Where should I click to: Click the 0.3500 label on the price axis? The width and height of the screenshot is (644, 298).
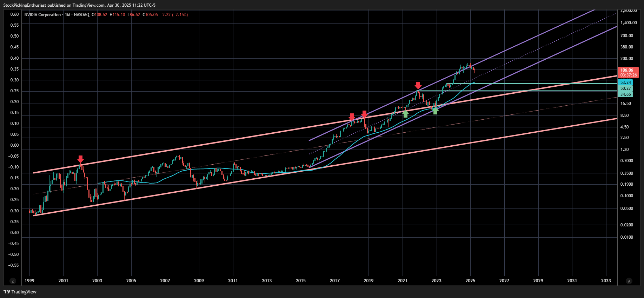click(627, 173)
